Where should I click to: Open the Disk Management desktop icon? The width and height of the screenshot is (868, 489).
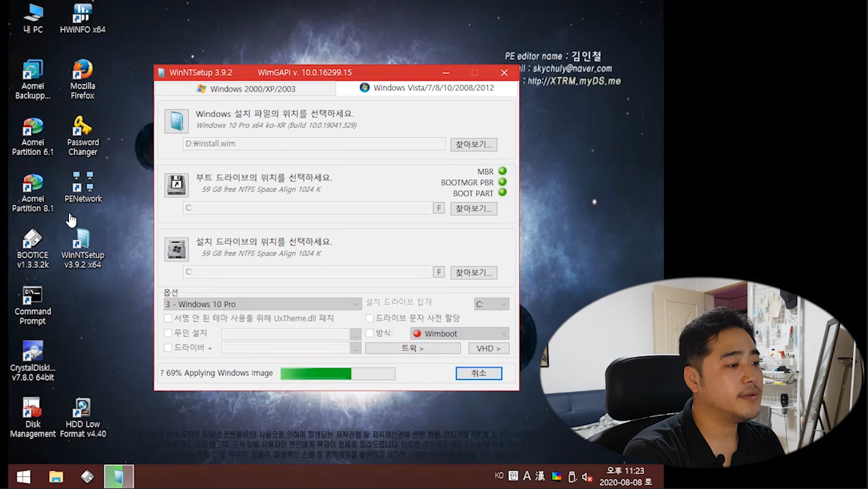(33, 418)
